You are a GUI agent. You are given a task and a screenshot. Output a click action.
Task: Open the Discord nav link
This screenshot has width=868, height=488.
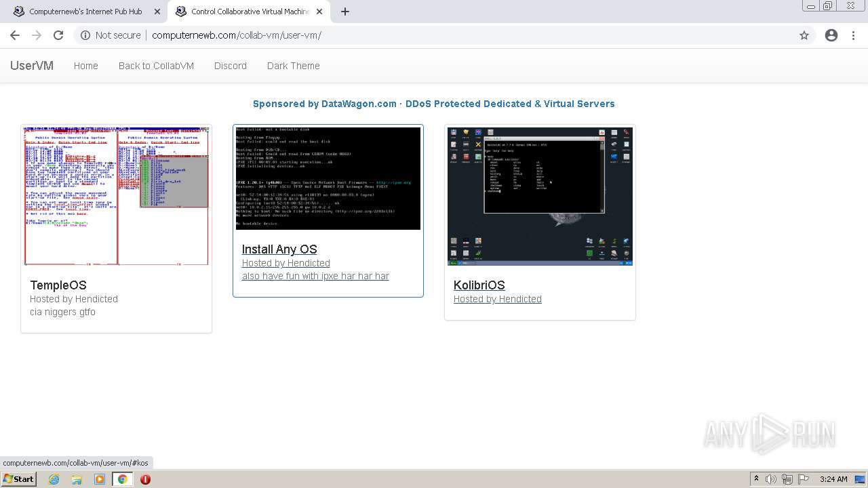pyautogui.click(x=231, y=66)
